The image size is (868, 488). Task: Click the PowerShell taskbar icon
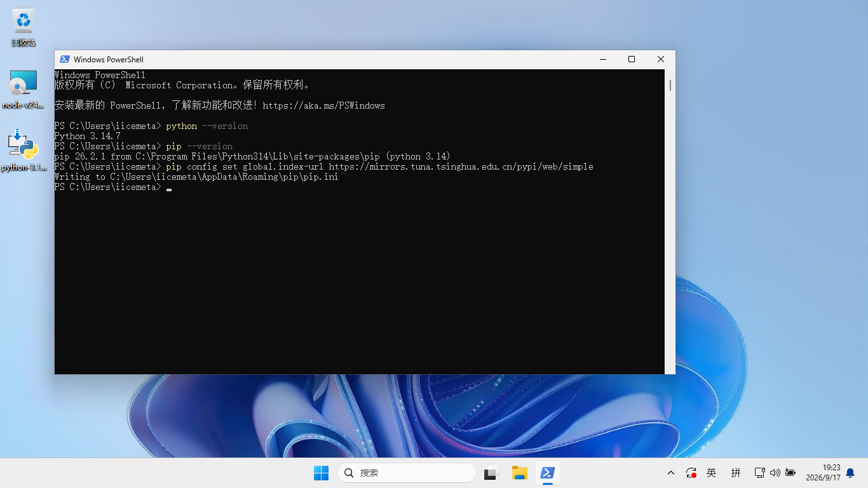click(x=548, y=473)
